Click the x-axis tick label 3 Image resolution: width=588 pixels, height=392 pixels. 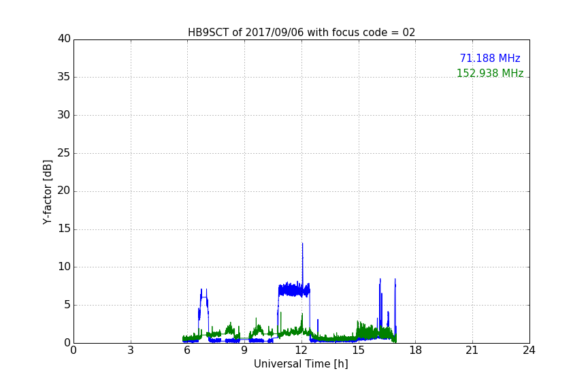(131, 350)
